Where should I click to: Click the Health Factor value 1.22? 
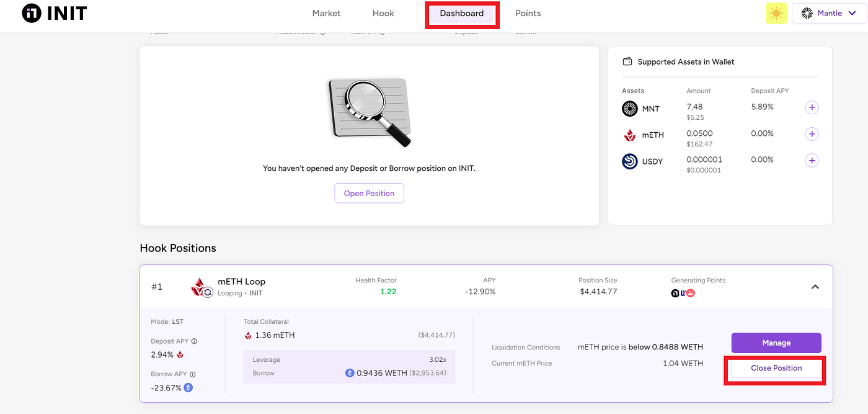point(389,292)
